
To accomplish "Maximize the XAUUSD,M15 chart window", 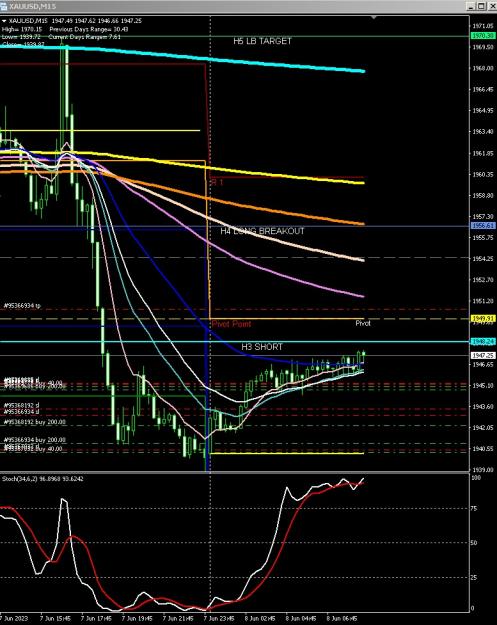I will pyautogui.click(x=481, y=6).
